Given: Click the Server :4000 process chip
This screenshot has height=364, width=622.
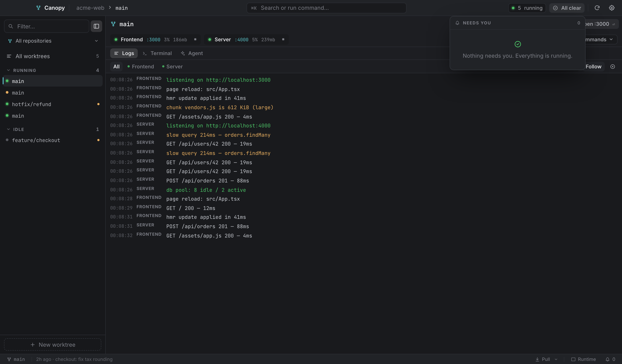Looking at the screenshot, I should point(246,40).
